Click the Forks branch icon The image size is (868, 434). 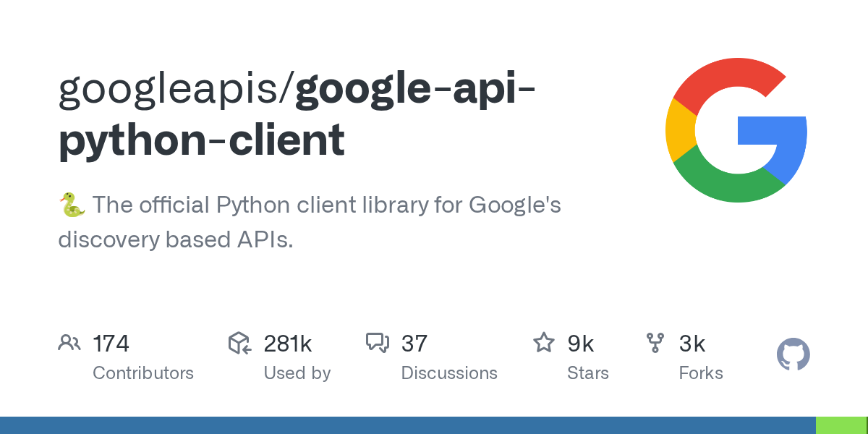pos(655,343)
